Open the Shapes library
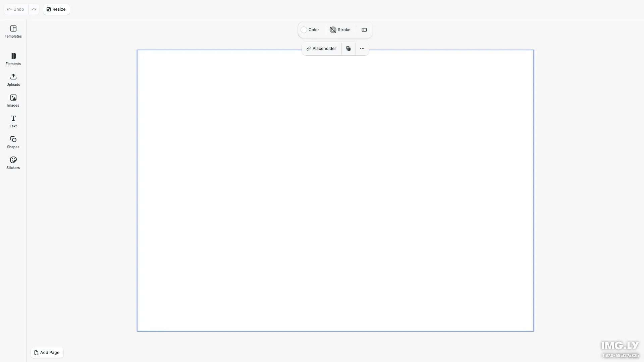Image resolution: width=644 pixels, height=362 pixels. [x=13, y=142]
